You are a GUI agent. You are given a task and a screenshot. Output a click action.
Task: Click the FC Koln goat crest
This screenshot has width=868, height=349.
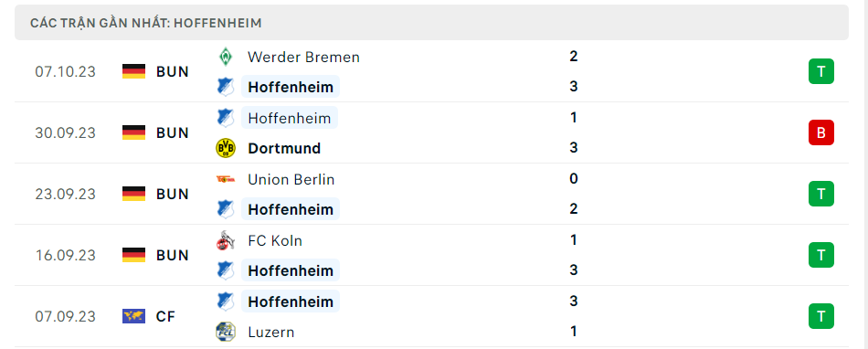pos(226,240)
